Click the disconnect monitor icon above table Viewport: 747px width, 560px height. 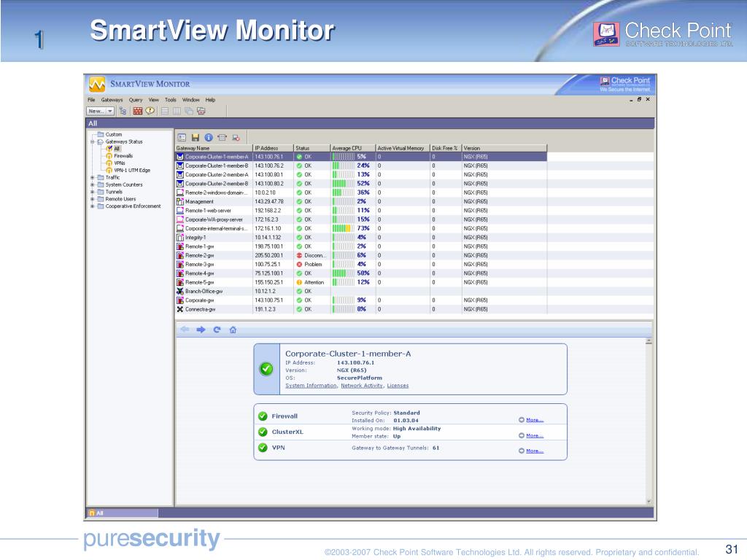pyautogui.click(x=236, y=138)
